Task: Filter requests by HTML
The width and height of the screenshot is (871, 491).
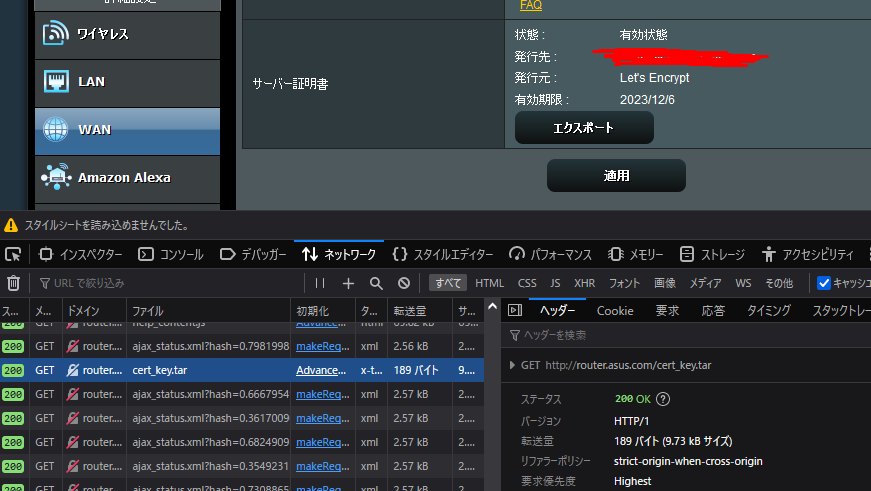Action: point(489,283)
